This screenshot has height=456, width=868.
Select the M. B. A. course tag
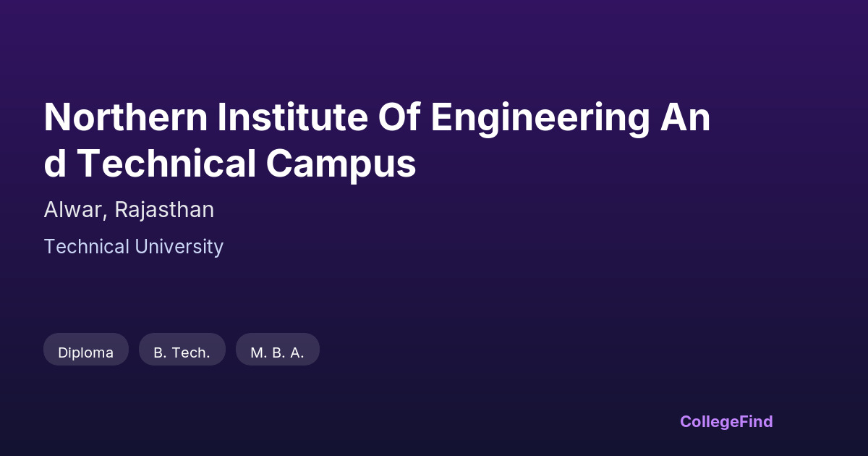(277, 352)
